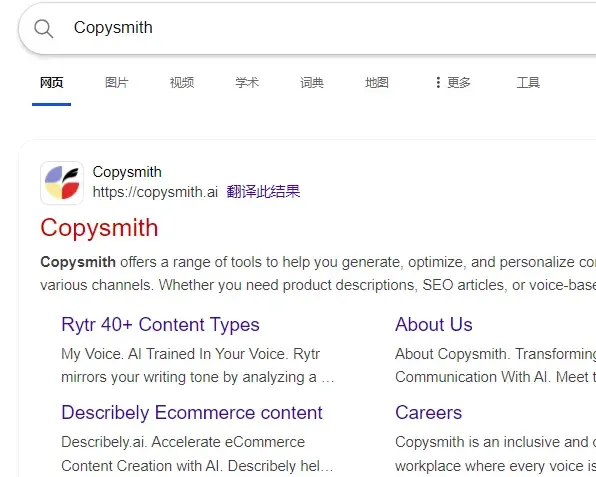Open the three-dot 更多 menu

[453, 82]
